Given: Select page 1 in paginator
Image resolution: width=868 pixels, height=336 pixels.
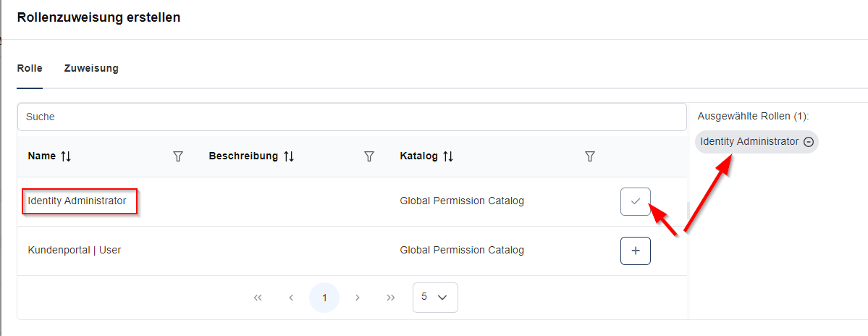Looking at the screenshot, I should (324, 298).
